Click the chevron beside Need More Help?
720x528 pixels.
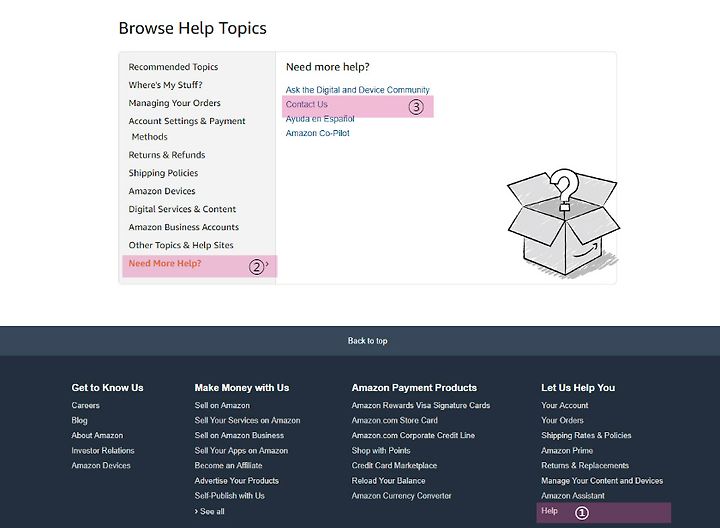click(x=267, y=264)
